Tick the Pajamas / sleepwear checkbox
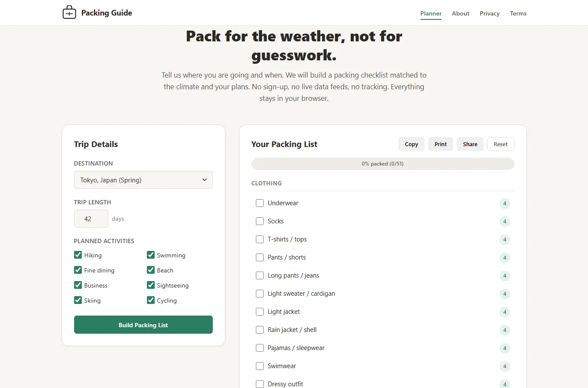 point(260,348)
